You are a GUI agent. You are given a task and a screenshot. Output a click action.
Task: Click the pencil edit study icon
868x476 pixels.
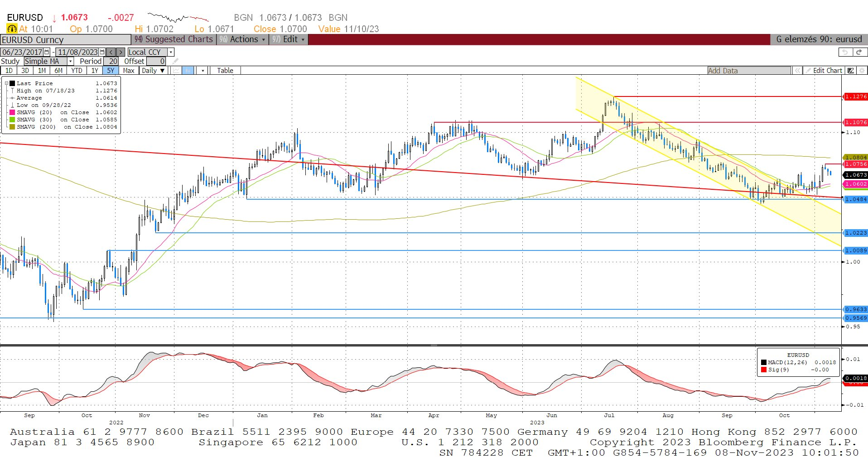[175, 61]
